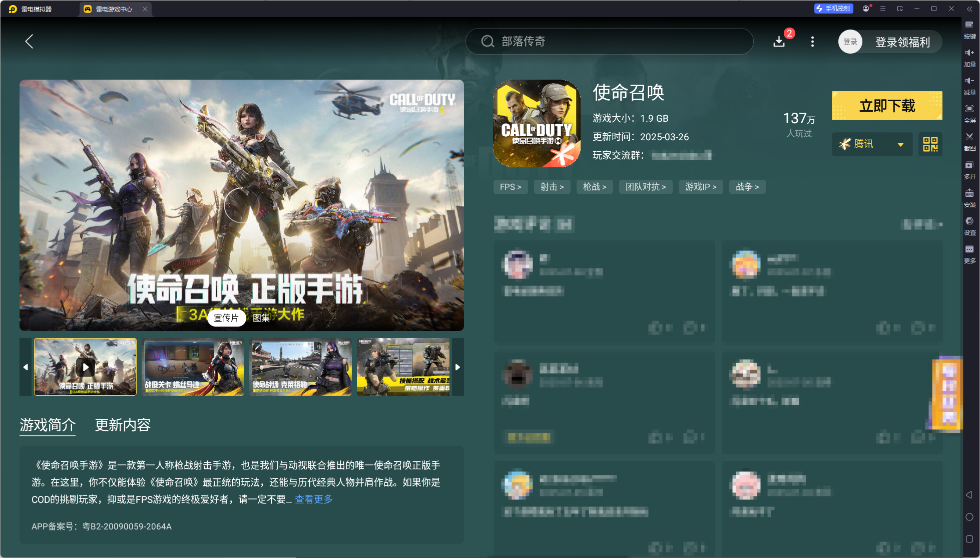Click the 登录 avatar circle
Image resolution: width=980 pixels, height=558 pixels.
point(850,42)
